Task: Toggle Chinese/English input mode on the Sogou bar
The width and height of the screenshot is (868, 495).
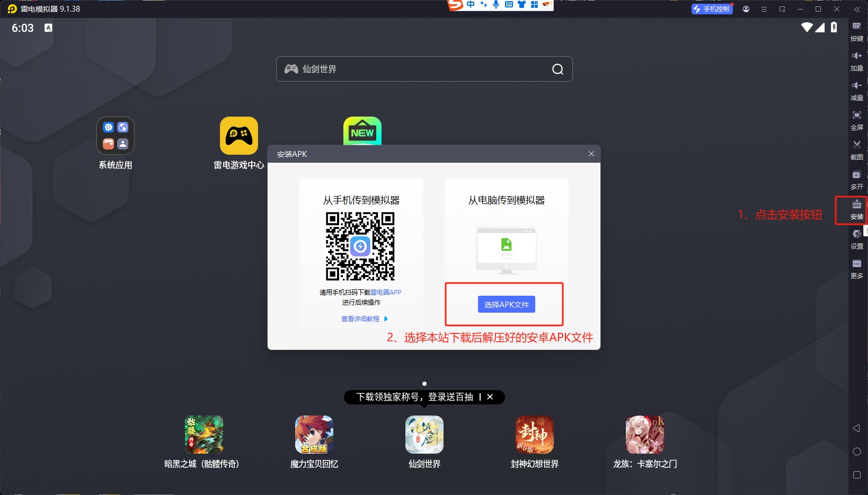Action: point(470,5)
